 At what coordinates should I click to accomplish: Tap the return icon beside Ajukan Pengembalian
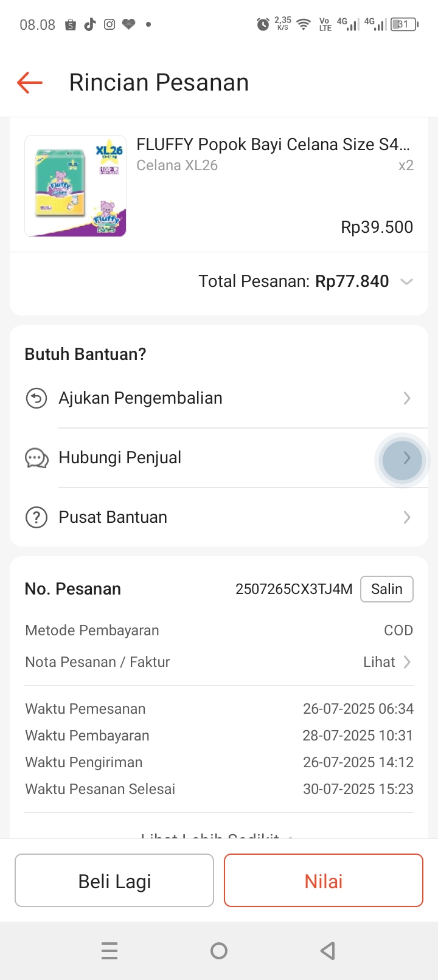36,399
